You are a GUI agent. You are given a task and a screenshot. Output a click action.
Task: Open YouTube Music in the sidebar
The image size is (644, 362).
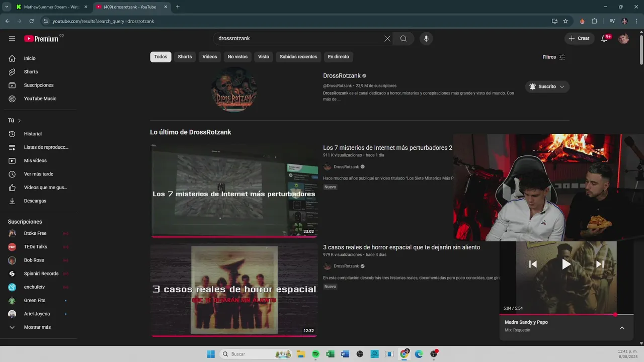pos(40,99)
